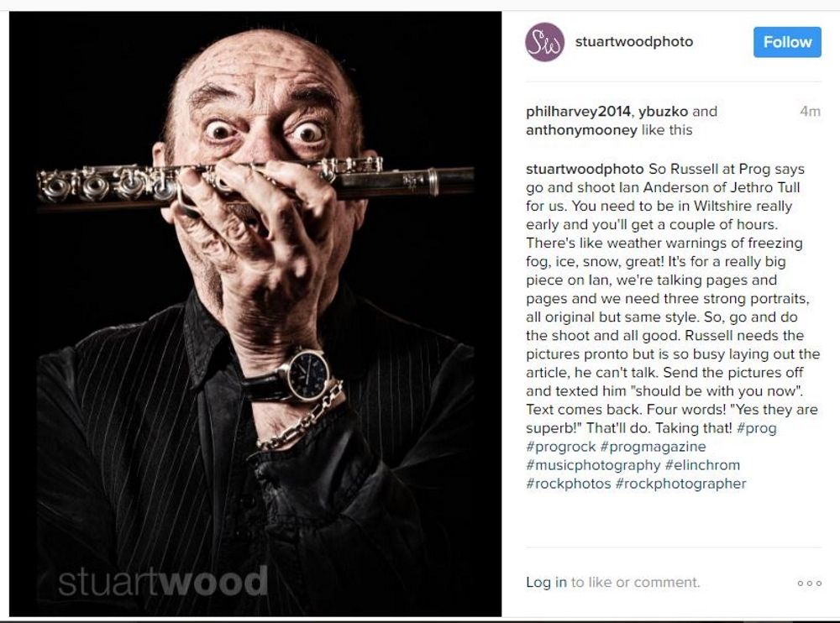
Task: Open the three-dot more options menu
Action: (809, 583)
